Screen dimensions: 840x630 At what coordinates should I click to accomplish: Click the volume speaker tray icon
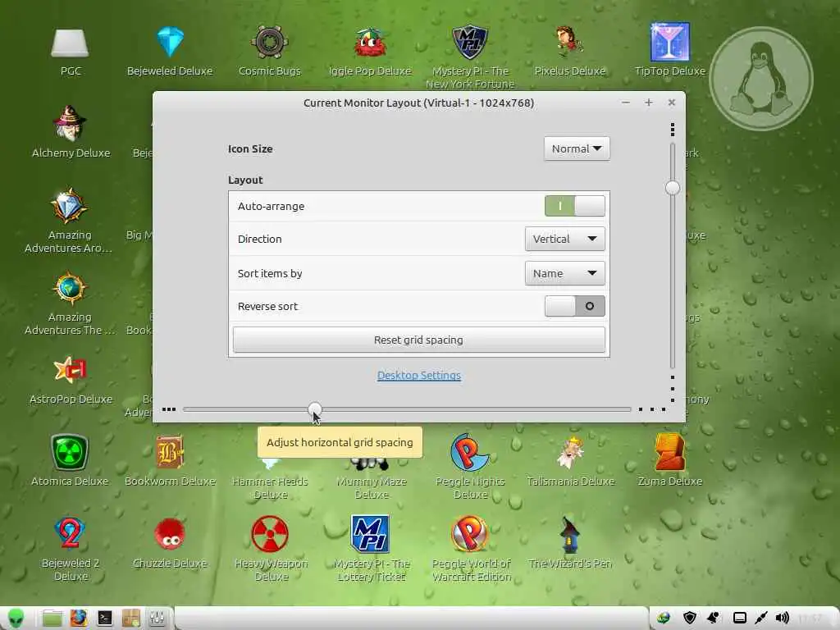tap(782, 618)
